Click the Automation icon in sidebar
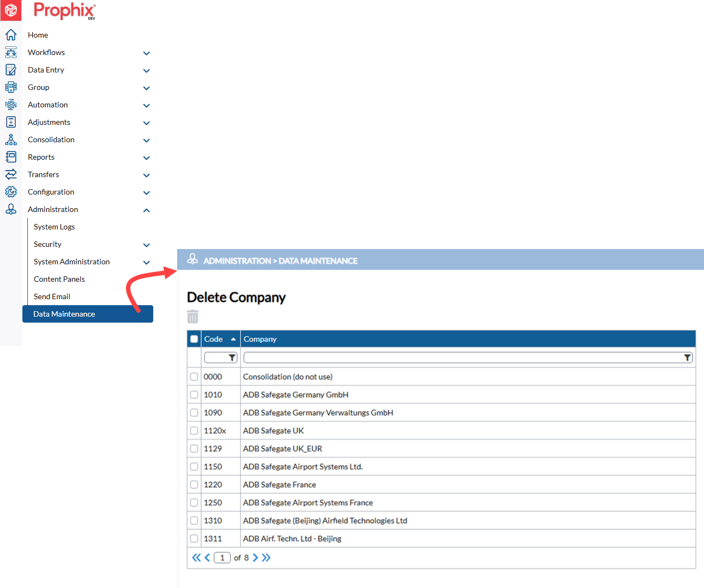This screenshot has height=588, width=704. tap(11, 105)
